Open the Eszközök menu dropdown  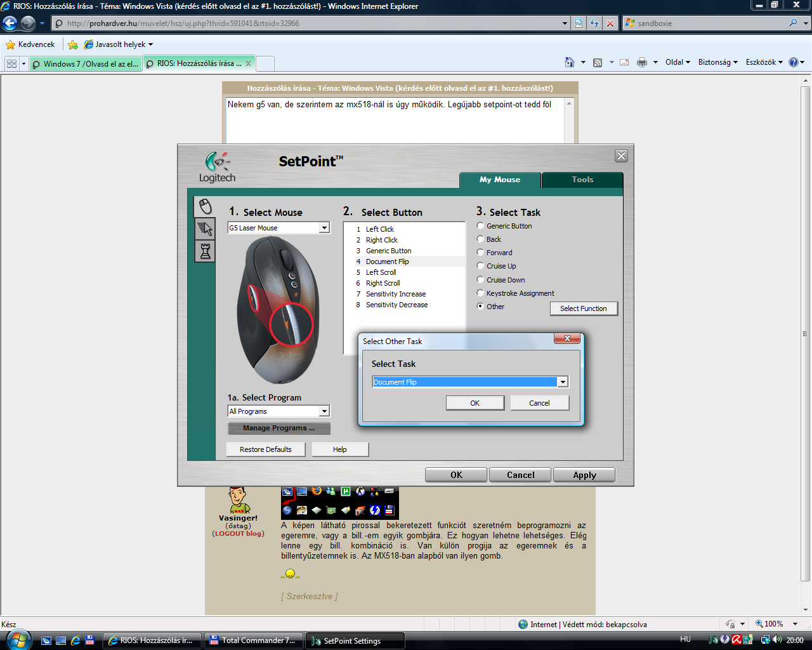pyautogui.click(x=764, y=62)
